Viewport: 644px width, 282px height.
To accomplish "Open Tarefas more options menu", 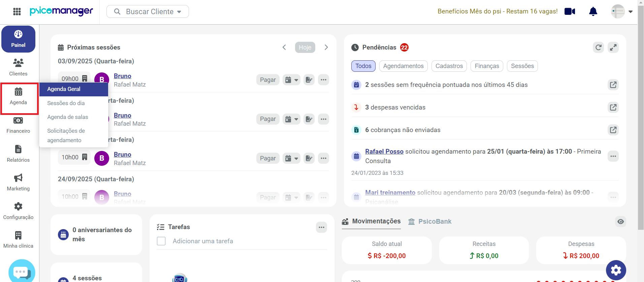I will [x=322, y=227].
